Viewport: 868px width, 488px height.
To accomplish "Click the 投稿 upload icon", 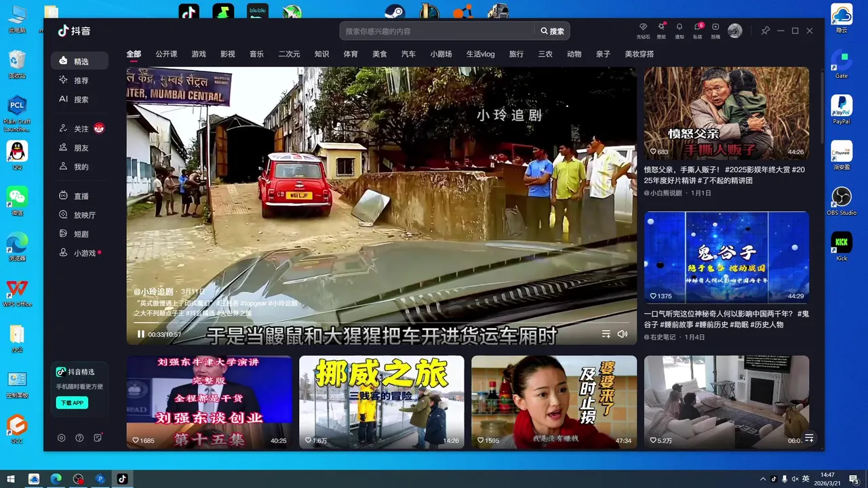I will pyautogui.click(x=715, y=30).
